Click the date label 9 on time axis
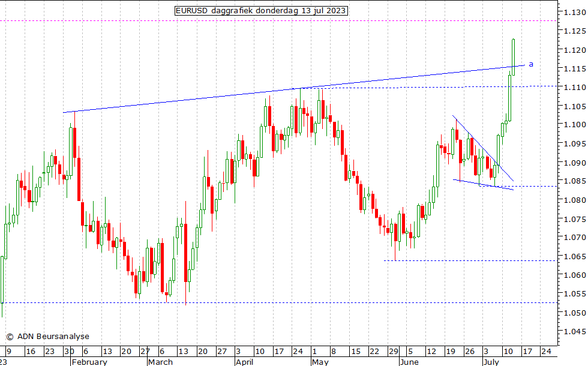This screenshot has height=366, width=588. point(9,352)
